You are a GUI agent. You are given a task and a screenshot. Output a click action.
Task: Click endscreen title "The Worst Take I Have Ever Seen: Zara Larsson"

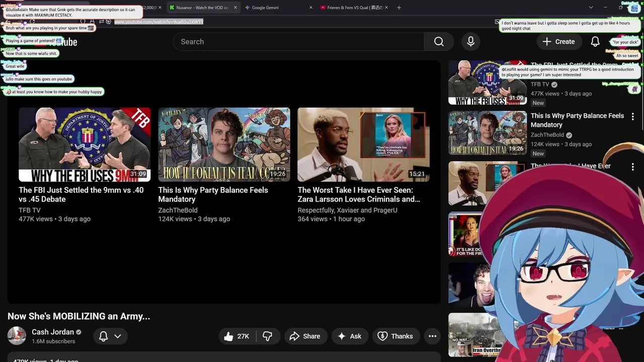pyautogui.click(x=359, y=195)
